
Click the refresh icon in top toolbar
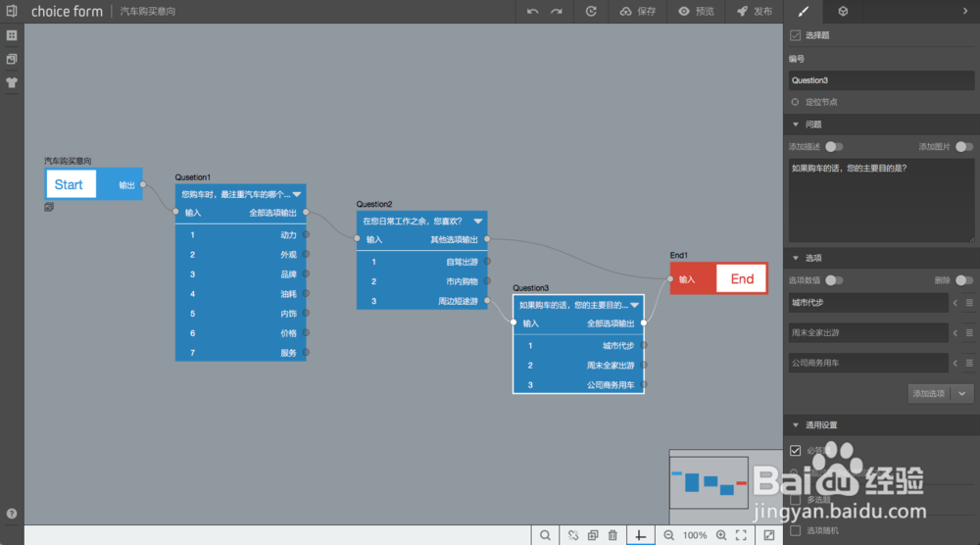coord(591,11)
